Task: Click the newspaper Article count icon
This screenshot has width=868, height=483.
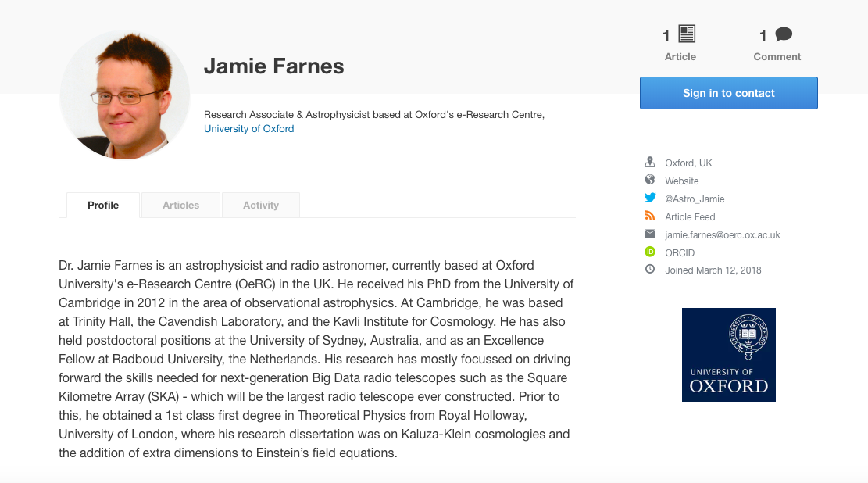Action: click(x=687, y=34)
